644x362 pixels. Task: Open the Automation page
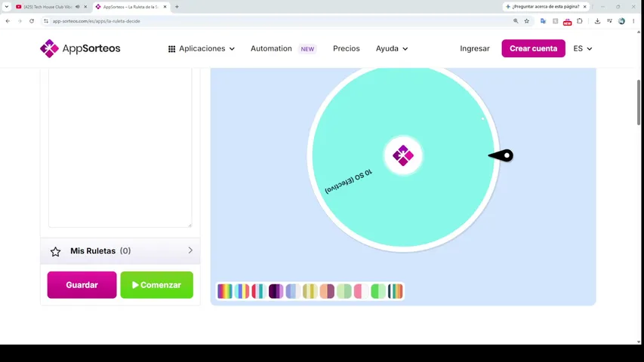(x=271, y=48)
